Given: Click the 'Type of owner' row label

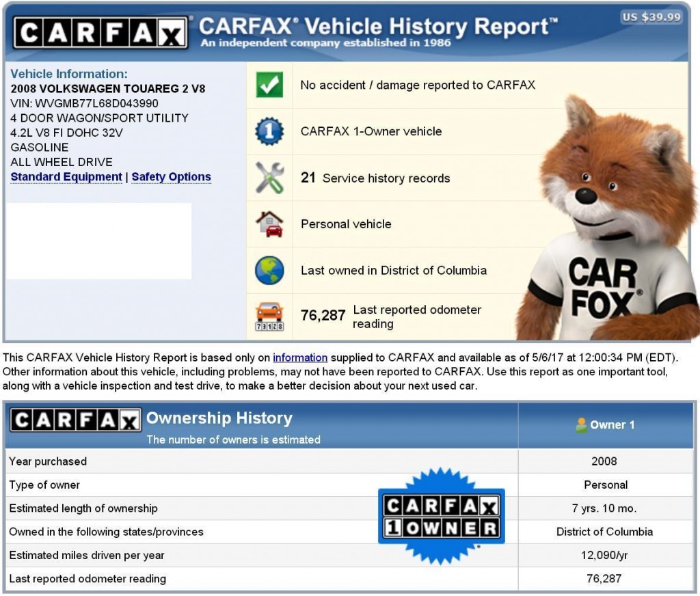Looking at the screenshot, I should 44,485.
